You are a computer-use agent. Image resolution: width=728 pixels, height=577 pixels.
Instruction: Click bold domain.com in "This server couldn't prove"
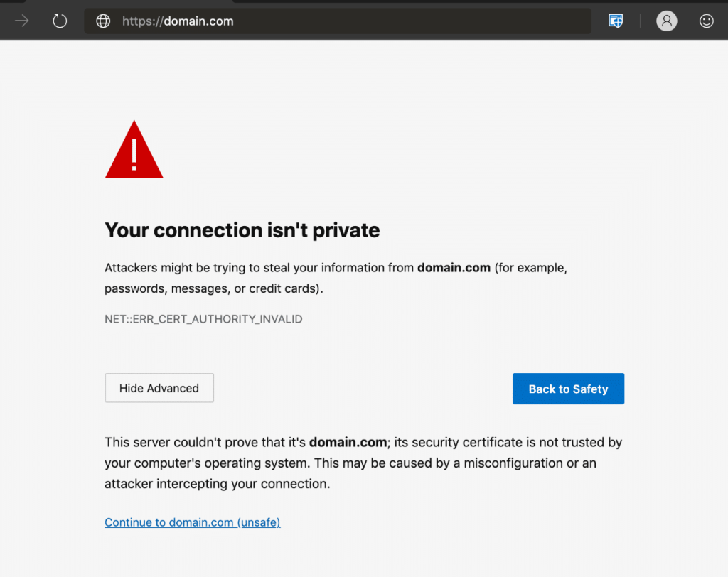click(347, 442)
